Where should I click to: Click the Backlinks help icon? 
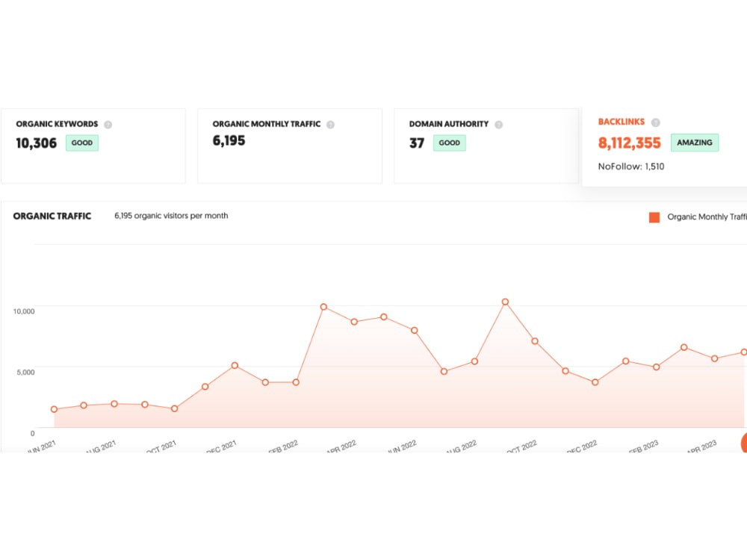point(656,122)
